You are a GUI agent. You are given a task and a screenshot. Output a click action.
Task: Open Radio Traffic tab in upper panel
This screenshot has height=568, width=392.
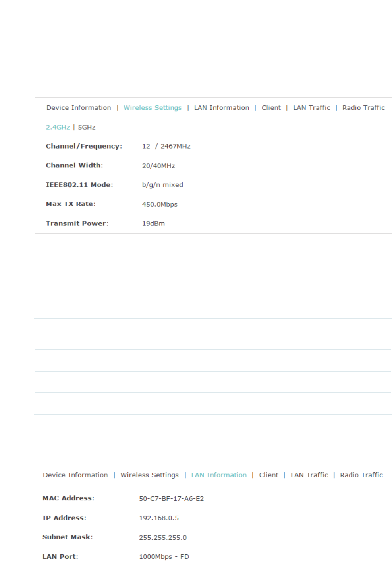tap(364, 108)
